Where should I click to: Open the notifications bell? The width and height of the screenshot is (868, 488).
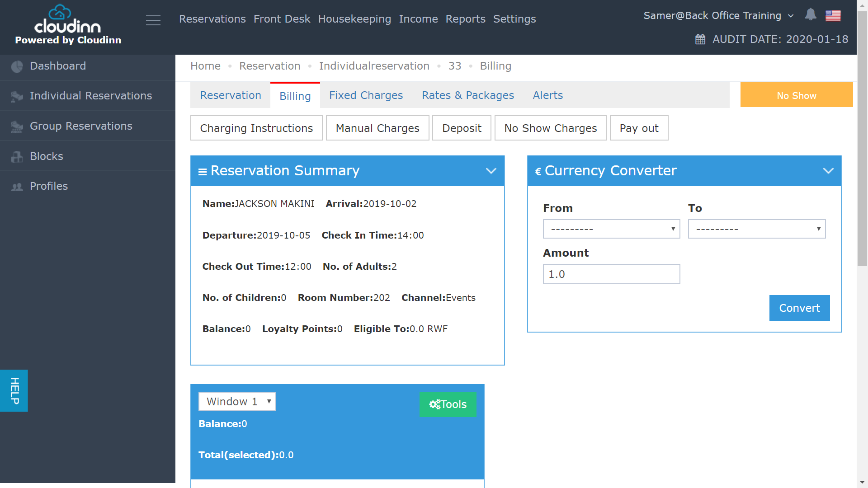click(811, 15)
